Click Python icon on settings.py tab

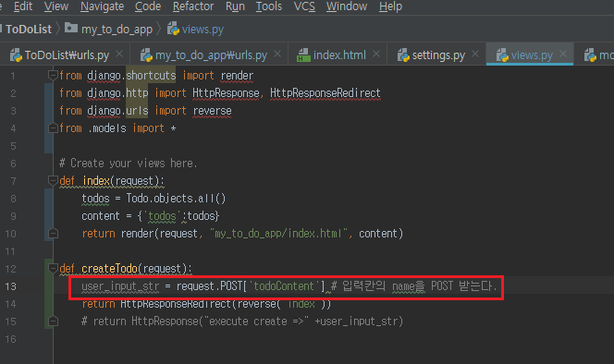tap(403, 55)
